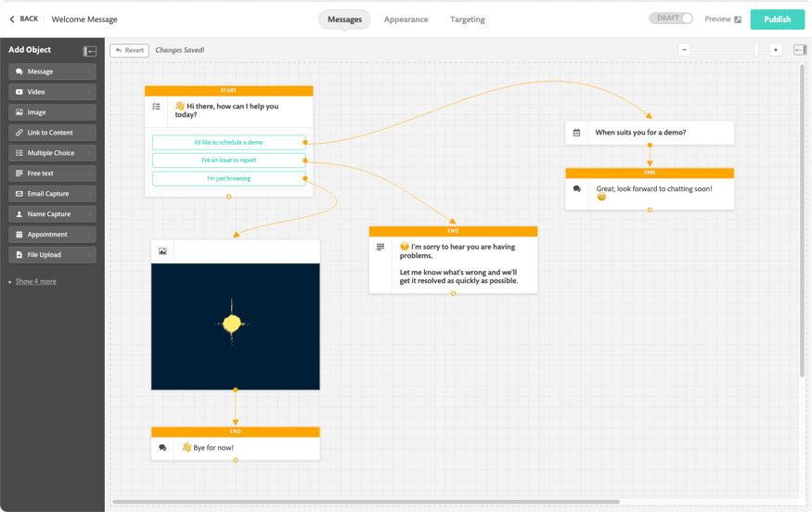Select 'I've an issue to report' option
This screenshot has width=812, height=512.
click(229, 160)
